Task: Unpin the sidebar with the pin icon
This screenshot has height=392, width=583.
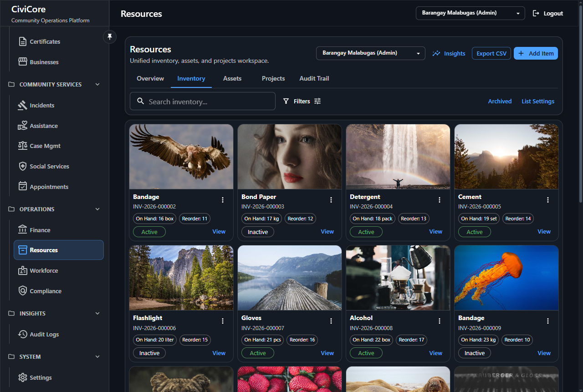Action: click(110, 36)
